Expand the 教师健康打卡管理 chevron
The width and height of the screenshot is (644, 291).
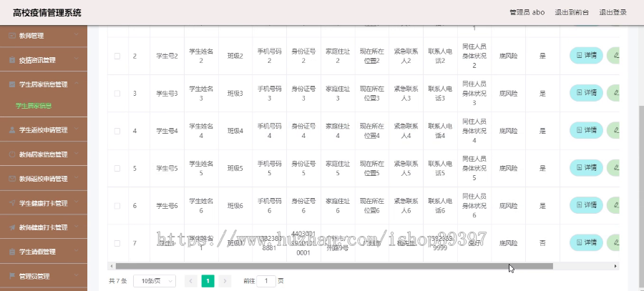pyautogui.click(x=77, y=227)
